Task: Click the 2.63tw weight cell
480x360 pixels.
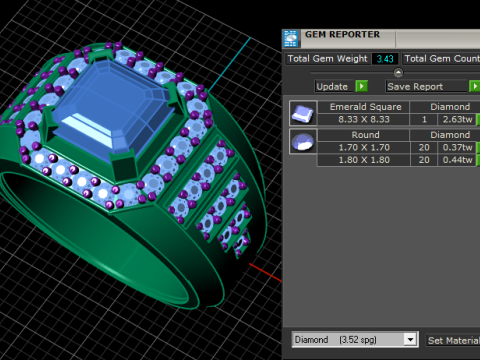Action: (457, 119)
